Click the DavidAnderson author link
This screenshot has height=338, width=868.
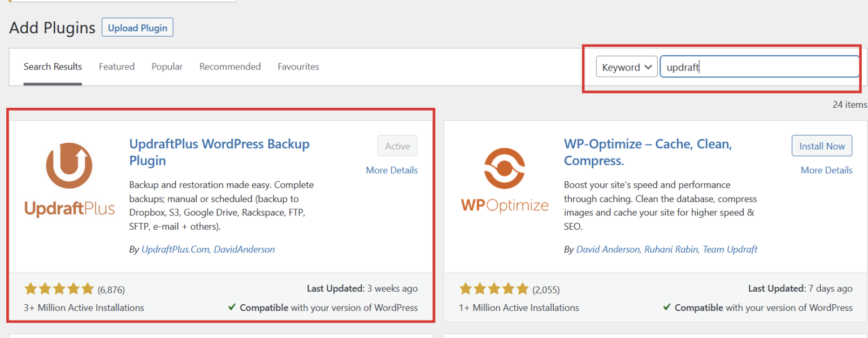(x=244, y=249)
